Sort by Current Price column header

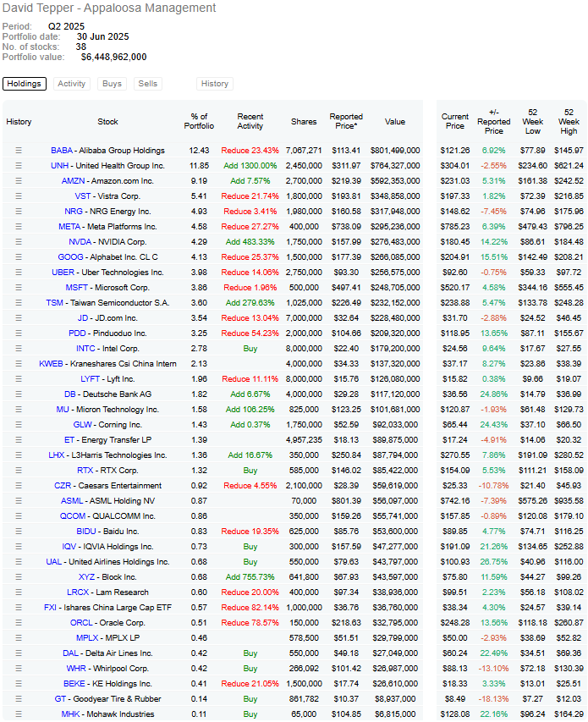(x=455, y=122)
